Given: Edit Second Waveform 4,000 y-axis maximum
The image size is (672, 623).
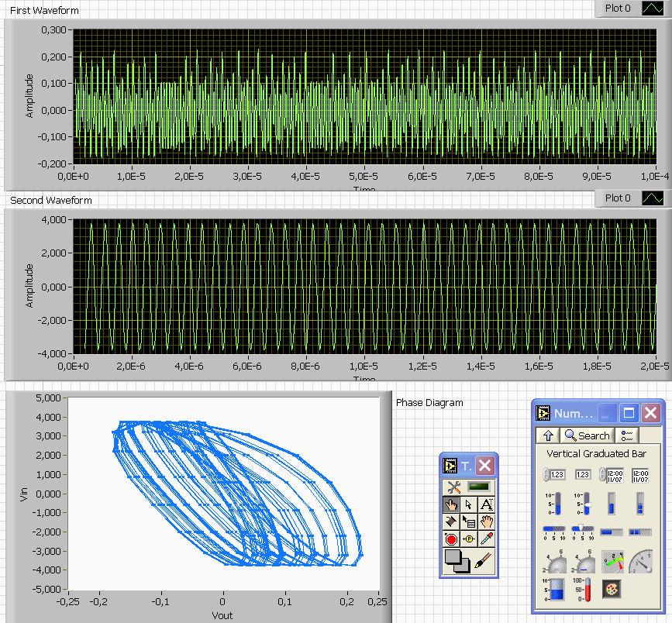Looking at the screenshot, I should pyautogui.click(x=54, y=220).
